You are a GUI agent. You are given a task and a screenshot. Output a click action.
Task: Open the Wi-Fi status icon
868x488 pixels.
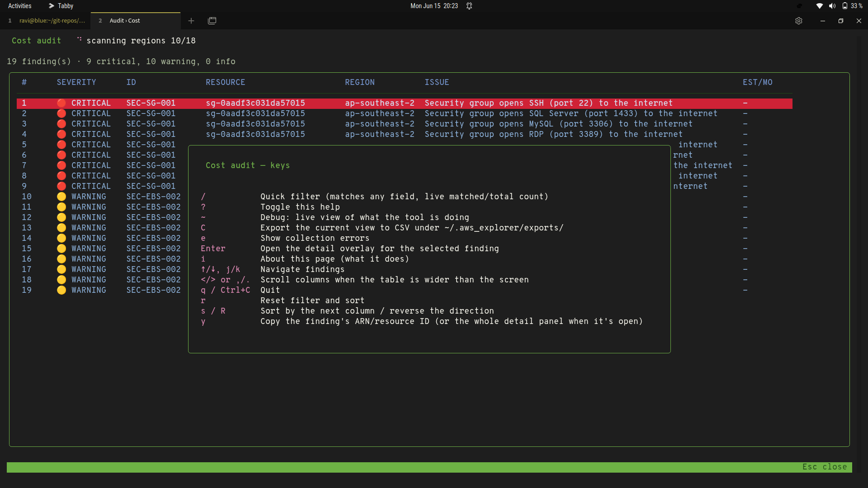819,6
